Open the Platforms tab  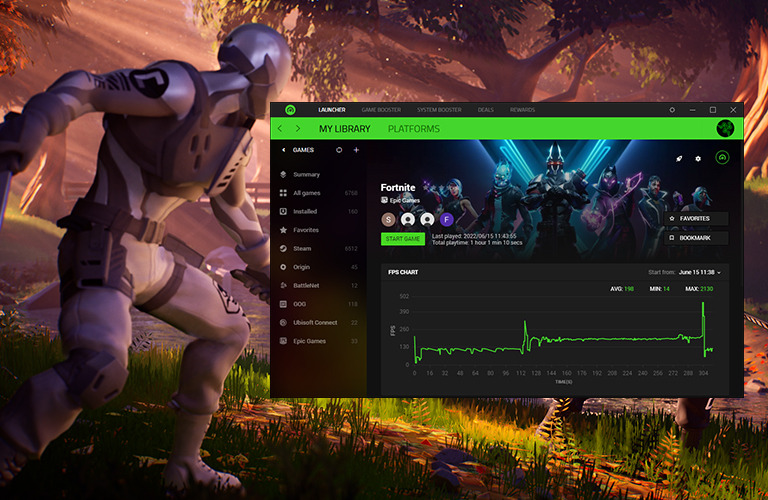pos(413,129)
